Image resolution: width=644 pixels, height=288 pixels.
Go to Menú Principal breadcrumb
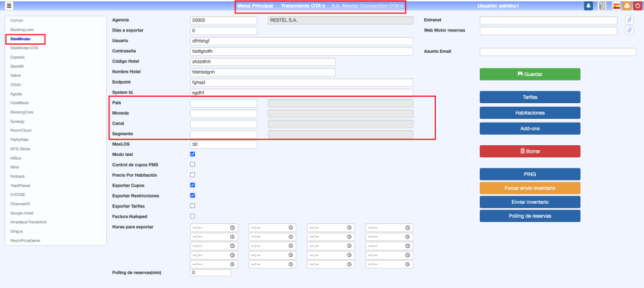point(255,6)
